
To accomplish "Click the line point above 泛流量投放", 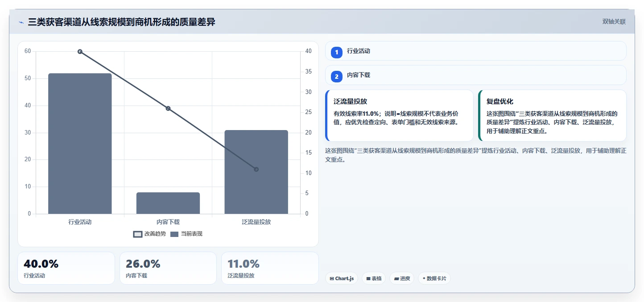I will [256, 169].
